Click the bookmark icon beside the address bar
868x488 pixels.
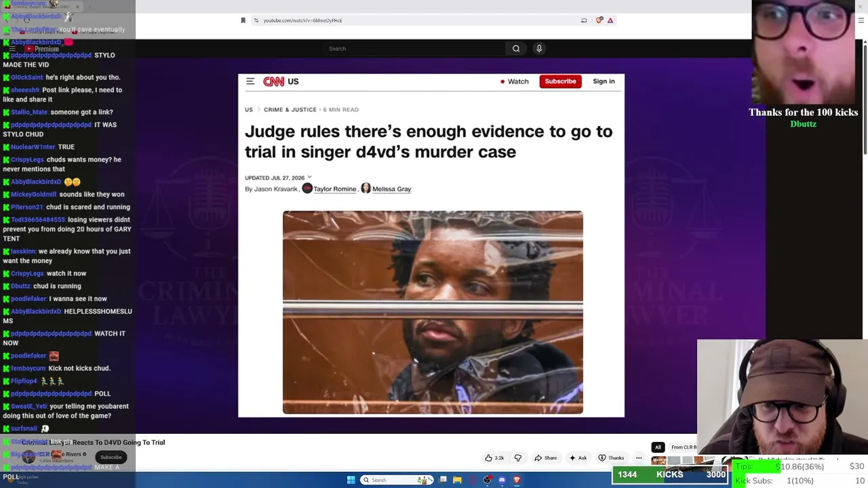click(x=243, y=20)
